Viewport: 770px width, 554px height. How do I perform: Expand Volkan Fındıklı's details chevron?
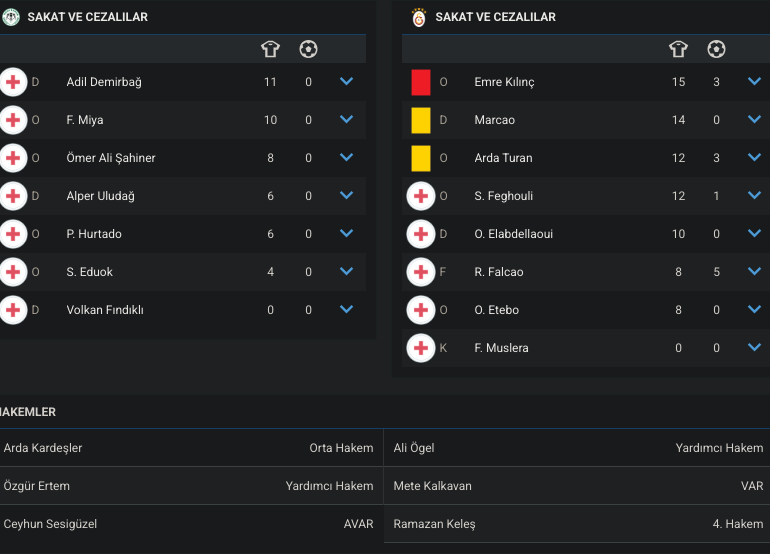click(x=347, y=309)
